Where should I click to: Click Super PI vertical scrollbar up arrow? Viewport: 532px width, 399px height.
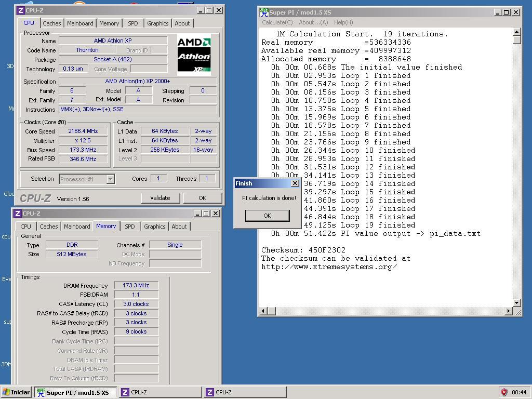tap(517, 32)
